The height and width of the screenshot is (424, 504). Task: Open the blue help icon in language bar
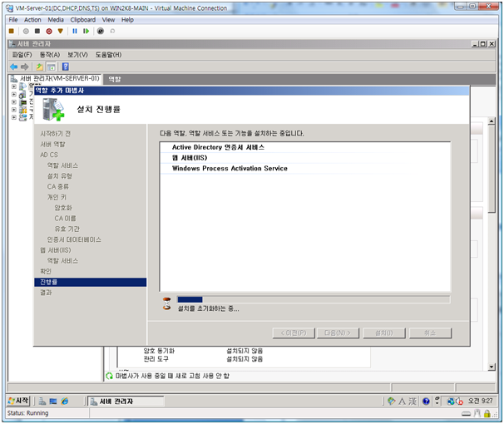(x=426, y=402)
